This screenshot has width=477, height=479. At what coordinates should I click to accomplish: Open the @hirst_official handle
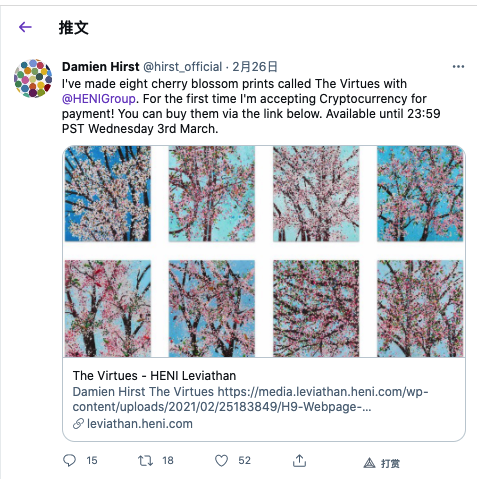[x=183, y=67]
